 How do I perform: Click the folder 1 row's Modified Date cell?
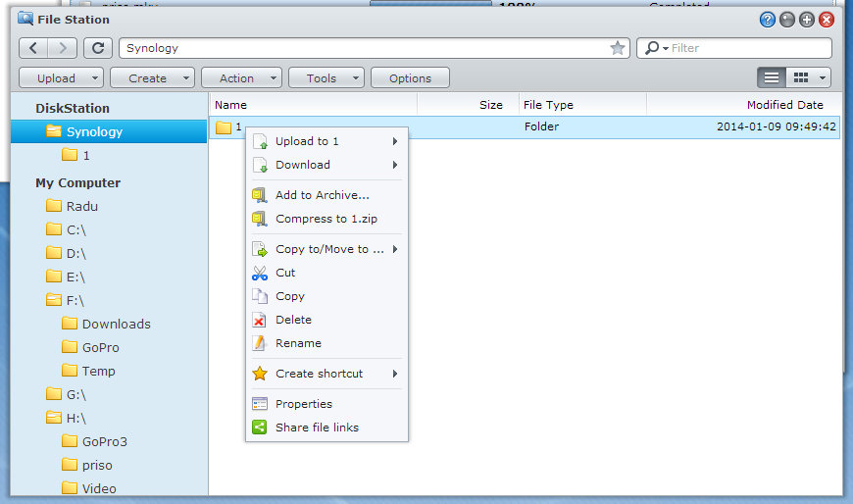tap(776, 126)
